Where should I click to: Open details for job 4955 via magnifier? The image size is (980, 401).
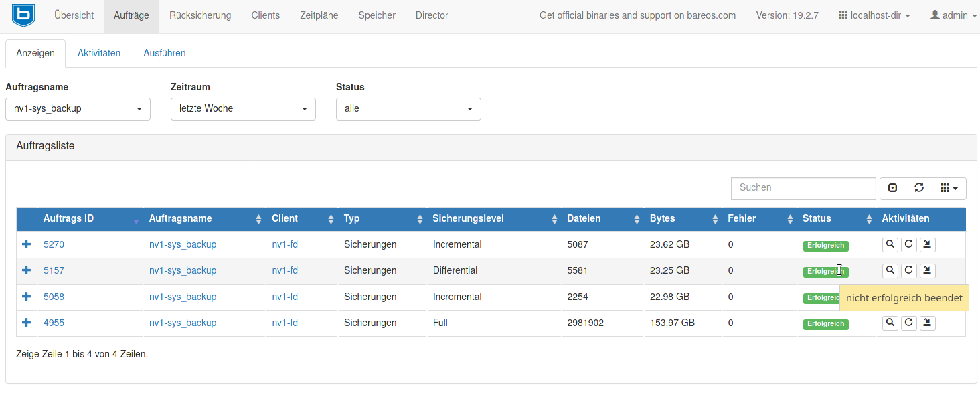coord(890,323)
